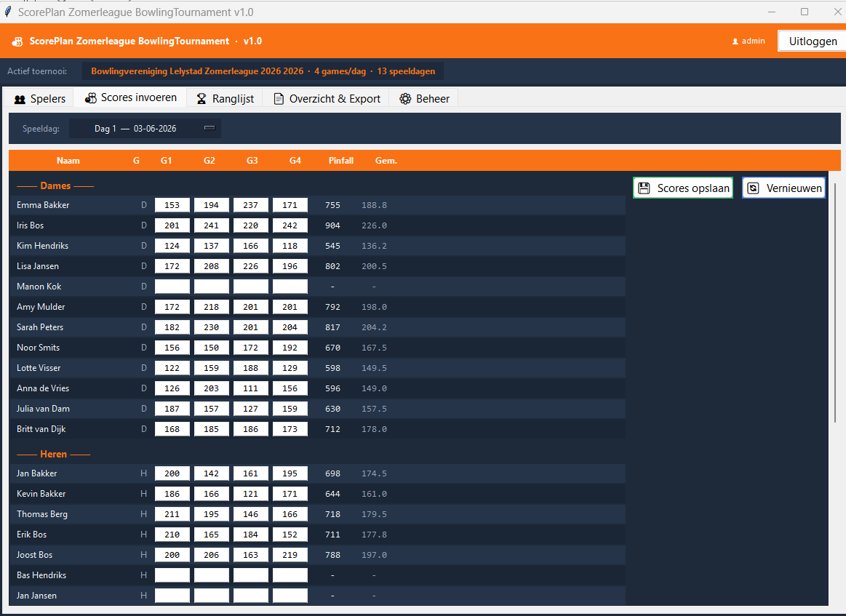Select Lotte Visser G3 score 188
The image size is (846, 616).
251,368
